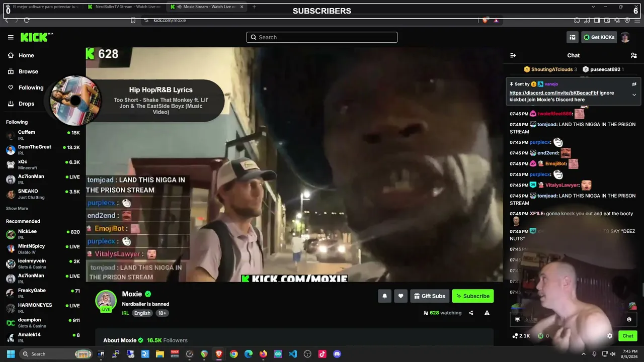Show hidden system tray icons
The width and height of the screenshot is (644, 362).
584,354
